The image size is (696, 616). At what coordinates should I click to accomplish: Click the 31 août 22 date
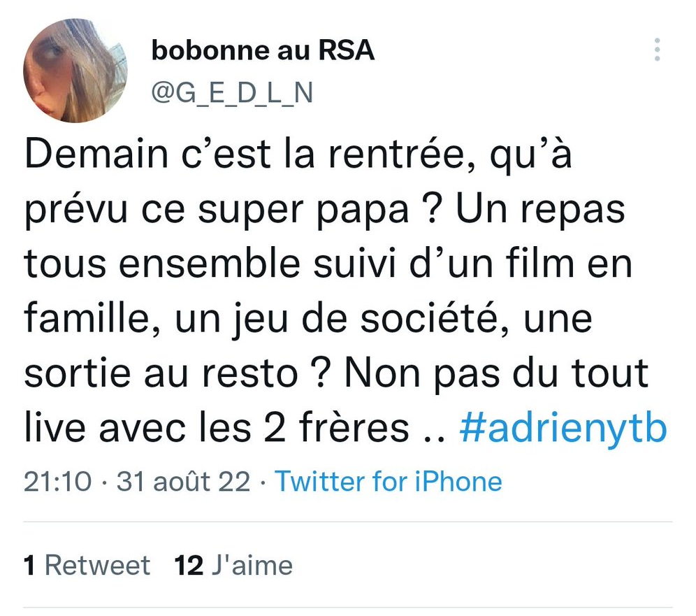pyautogui.click(x=183, y=482)
